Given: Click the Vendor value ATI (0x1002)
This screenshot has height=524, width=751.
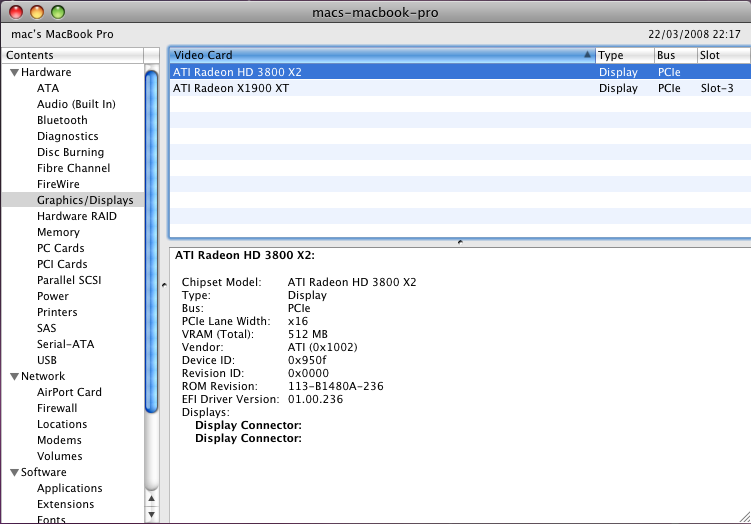Looking at the screenshot, I should [x=322, y=347].
